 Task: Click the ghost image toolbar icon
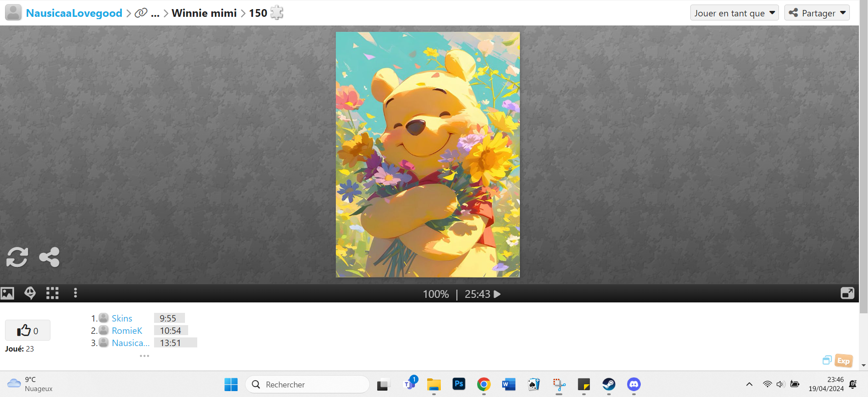point(30,293)
